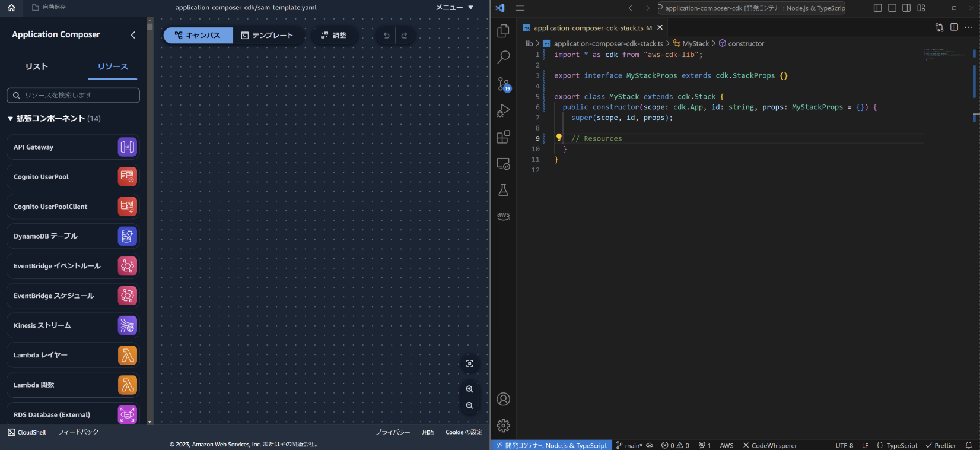
Task: Select the Lambda レイヤー resource icon
Action: point(128,355)
